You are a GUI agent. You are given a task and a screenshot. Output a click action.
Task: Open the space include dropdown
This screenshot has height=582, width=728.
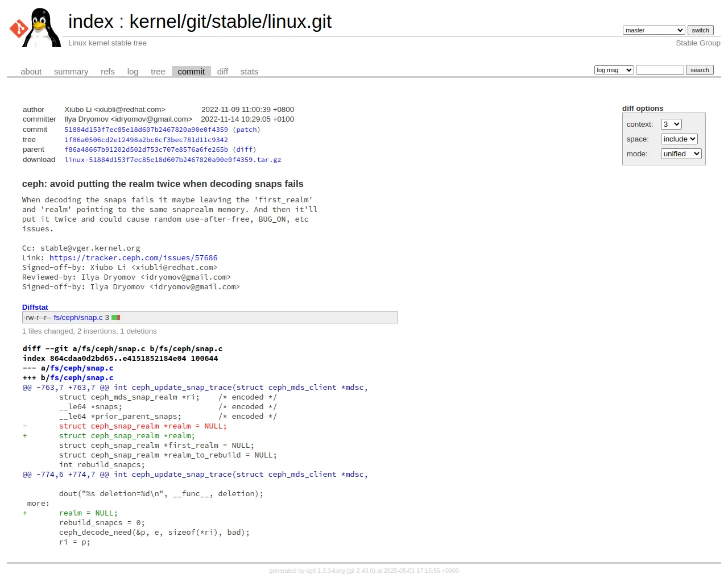tap(679, 139)
